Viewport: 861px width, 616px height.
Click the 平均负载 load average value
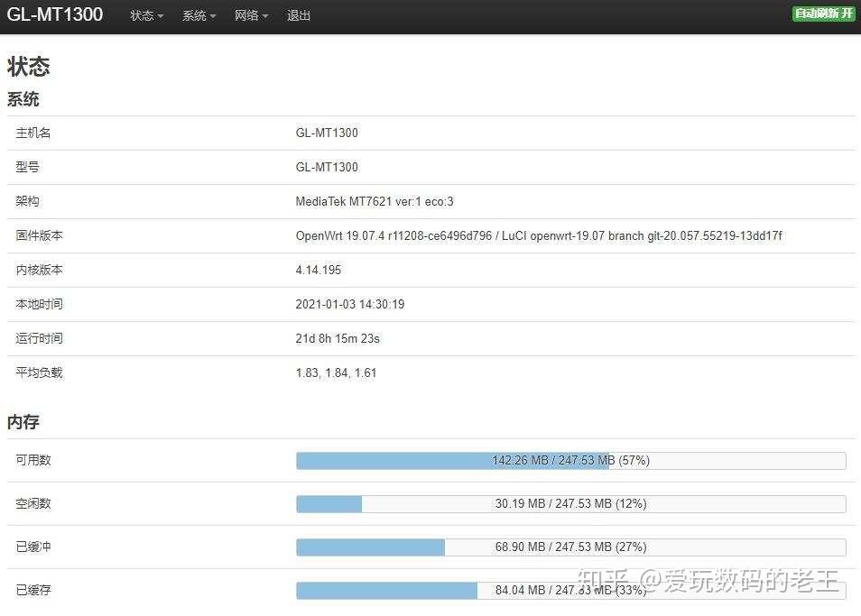335,372
